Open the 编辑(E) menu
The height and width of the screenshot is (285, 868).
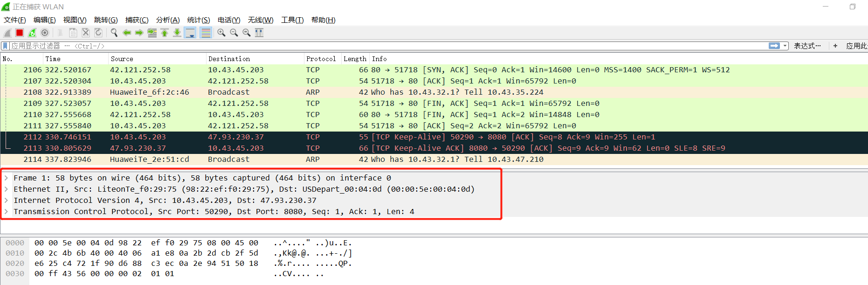click(x=45, y=20)
